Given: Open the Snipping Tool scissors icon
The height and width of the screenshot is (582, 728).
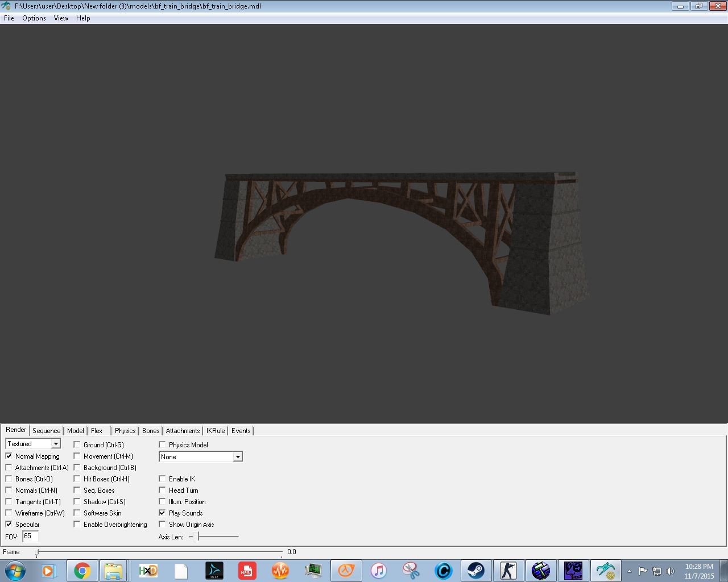Looking at the screenshot, I should coord(411,571).
